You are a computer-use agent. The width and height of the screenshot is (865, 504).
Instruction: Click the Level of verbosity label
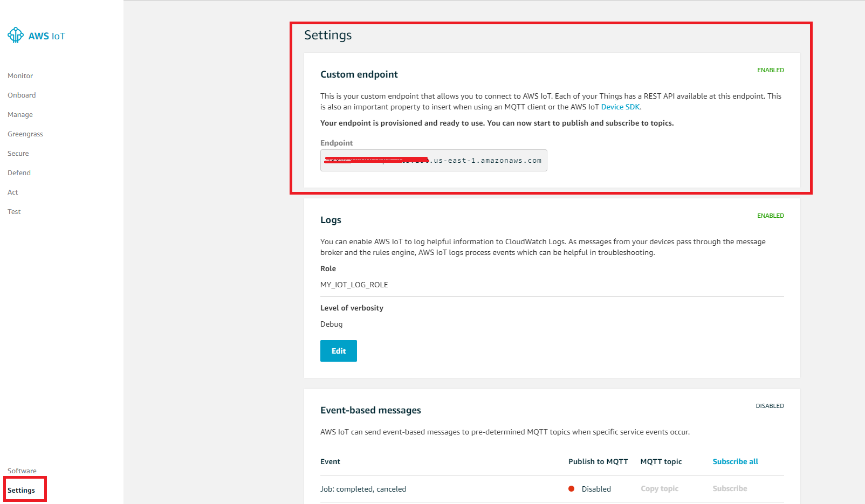(x=352, y=308)
